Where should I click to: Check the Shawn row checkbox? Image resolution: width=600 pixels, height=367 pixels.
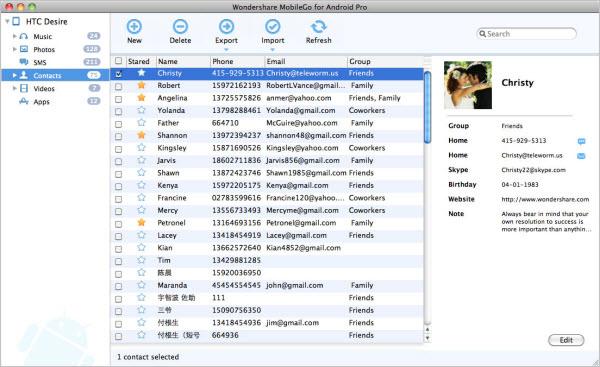click(119, 174)
